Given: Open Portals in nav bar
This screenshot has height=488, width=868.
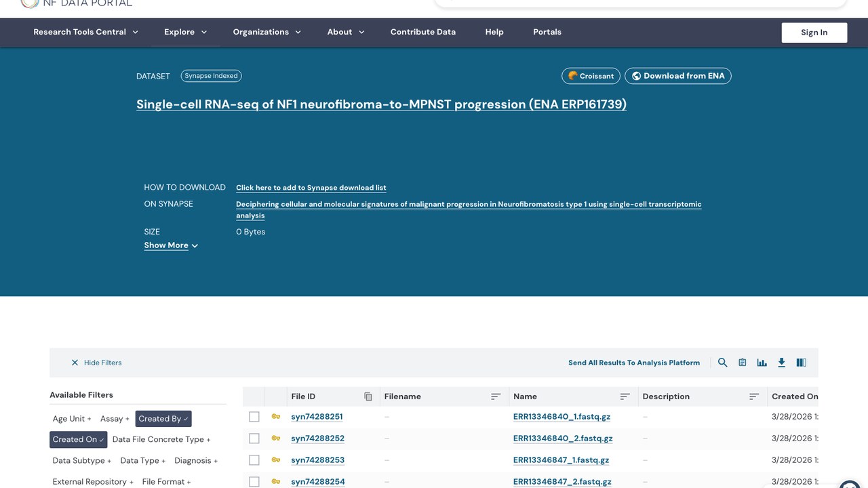Looking at the screenshot, I should pyautogui.click(x=547, y=32).
